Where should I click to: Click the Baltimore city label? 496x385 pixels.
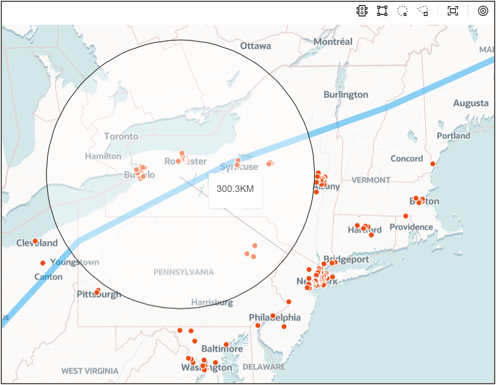click(222, 349)
